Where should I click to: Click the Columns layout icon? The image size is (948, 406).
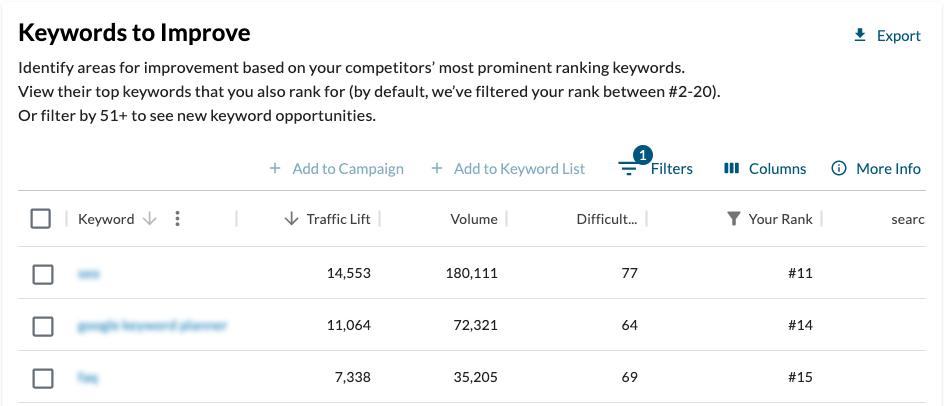[731, 169]
